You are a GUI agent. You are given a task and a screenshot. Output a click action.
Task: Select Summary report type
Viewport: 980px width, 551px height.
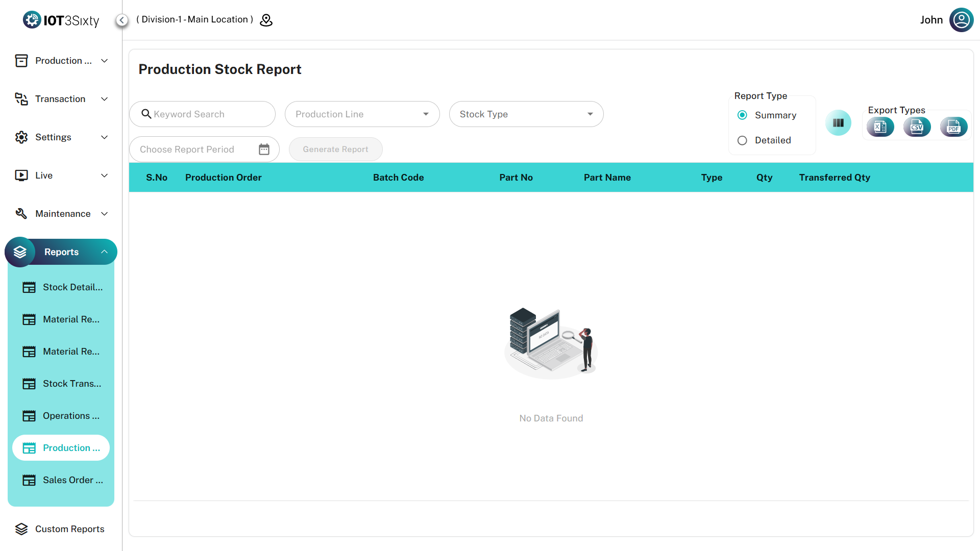point(743,115)
